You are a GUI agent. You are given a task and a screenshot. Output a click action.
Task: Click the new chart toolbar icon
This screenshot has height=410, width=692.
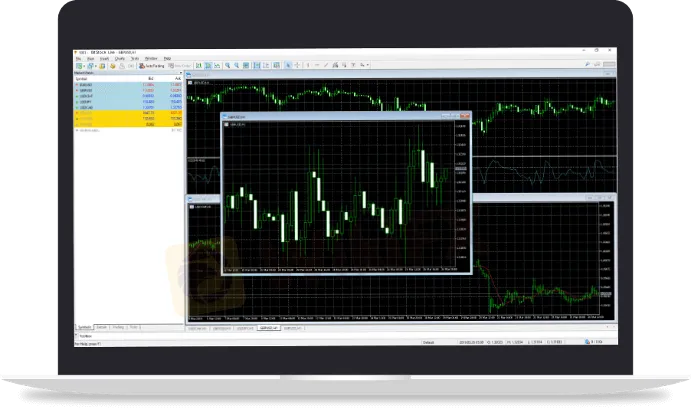click(78, 65)
